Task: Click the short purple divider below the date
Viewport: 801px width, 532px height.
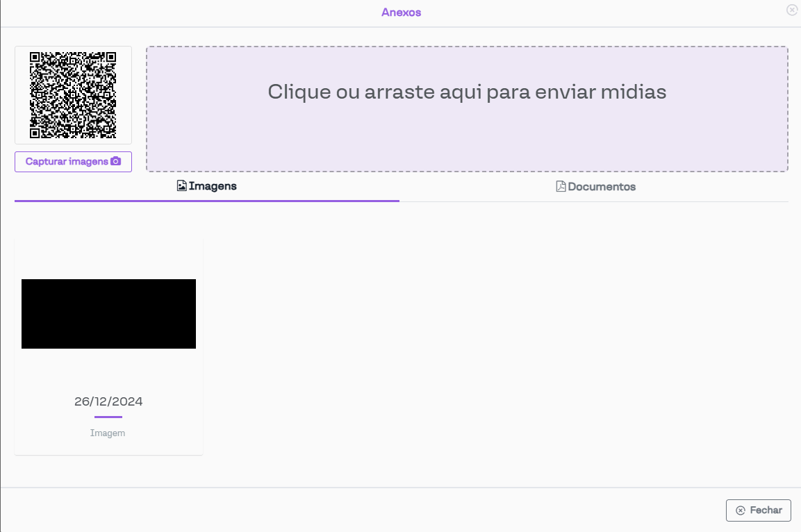Action: (108, 417)
